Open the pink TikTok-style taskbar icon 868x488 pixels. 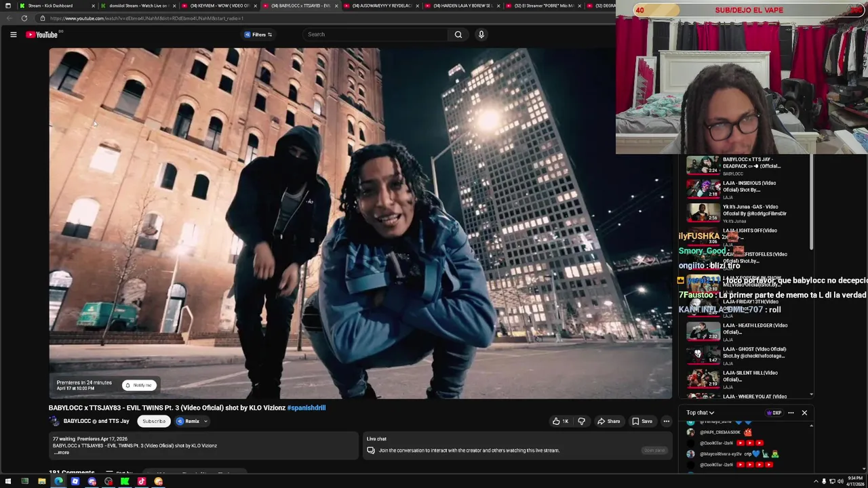pos(142,482)
